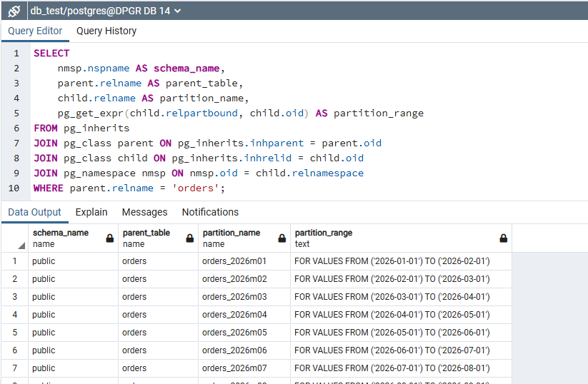Click the lock icon in partition_name column
The height and width of the screenshot is (384, 588).
pos(282,238)
